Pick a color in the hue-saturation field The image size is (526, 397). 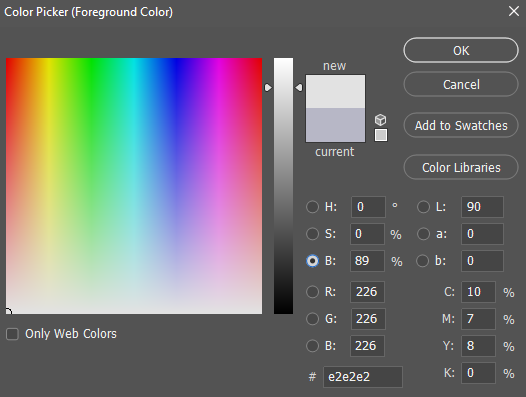point(134,186)
